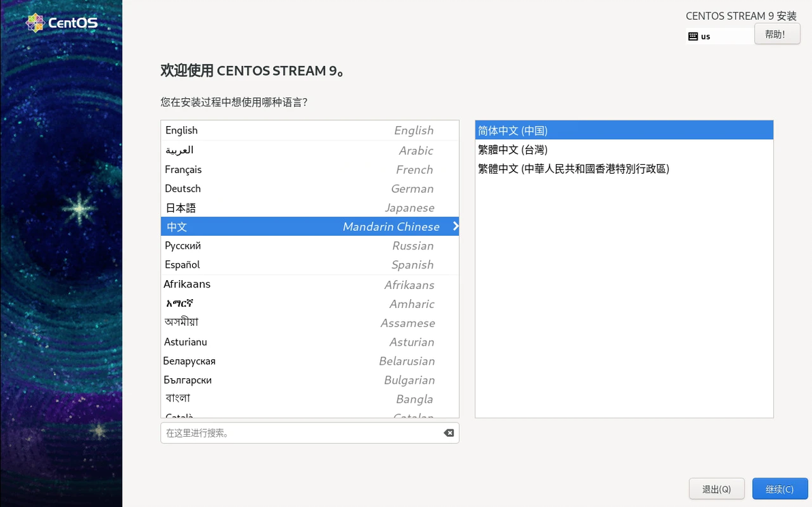Screen dimensions: 812x507
Task: Select 日本語 Japanese language row
Action: click(x=310, y=208)
